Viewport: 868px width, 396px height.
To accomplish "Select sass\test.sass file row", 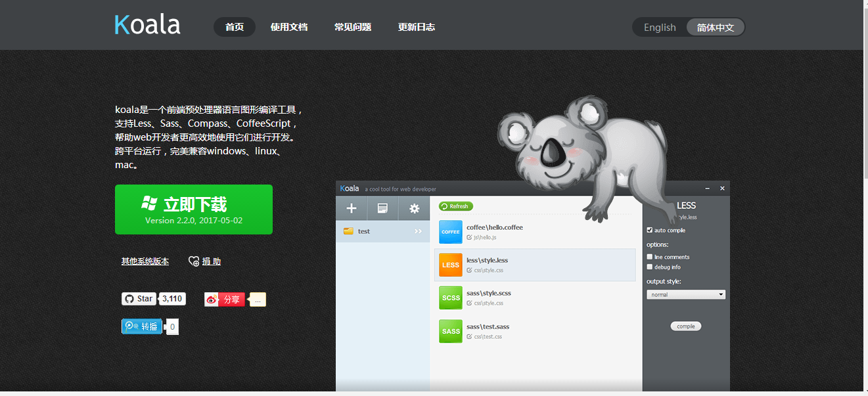I will pos(535,331).
